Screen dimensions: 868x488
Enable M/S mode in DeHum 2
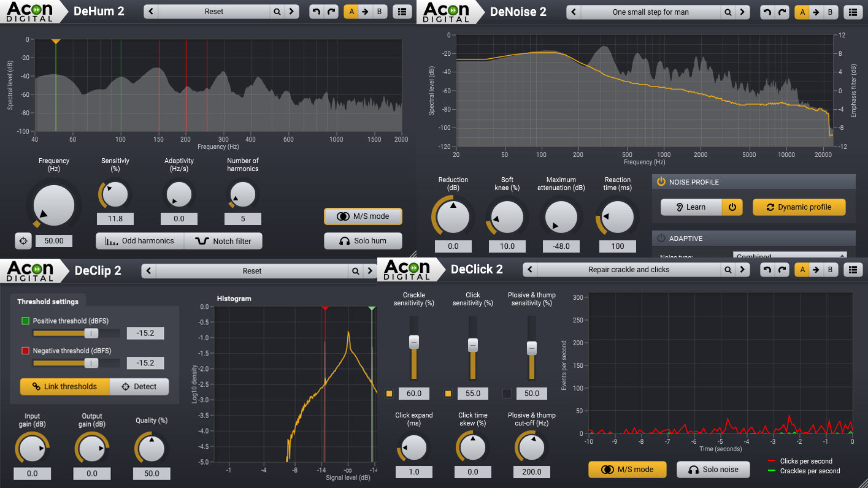(x=363, y=216)
